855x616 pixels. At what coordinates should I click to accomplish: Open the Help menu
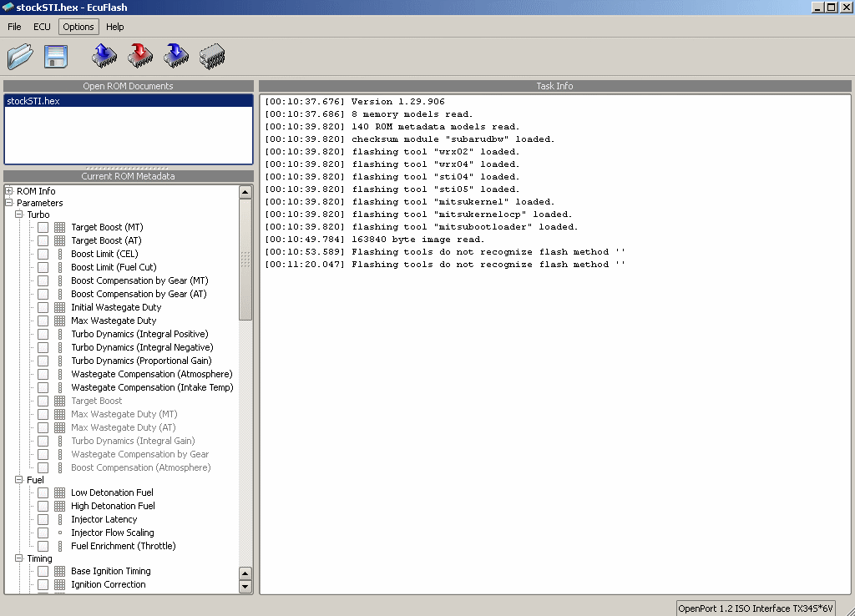(114, 27)
